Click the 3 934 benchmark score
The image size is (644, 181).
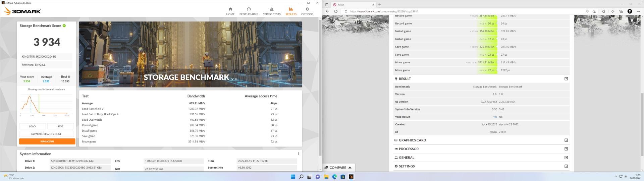(47, 42)
